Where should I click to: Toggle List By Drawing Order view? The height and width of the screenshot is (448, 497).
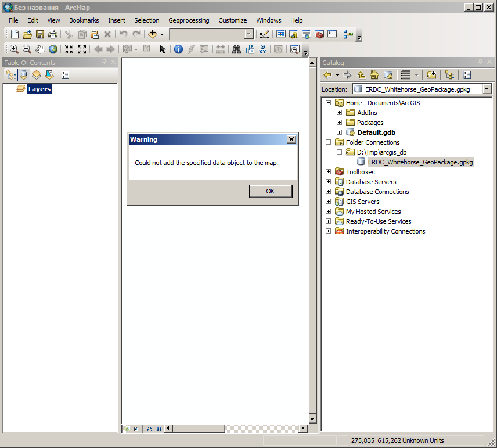point(10,75)
